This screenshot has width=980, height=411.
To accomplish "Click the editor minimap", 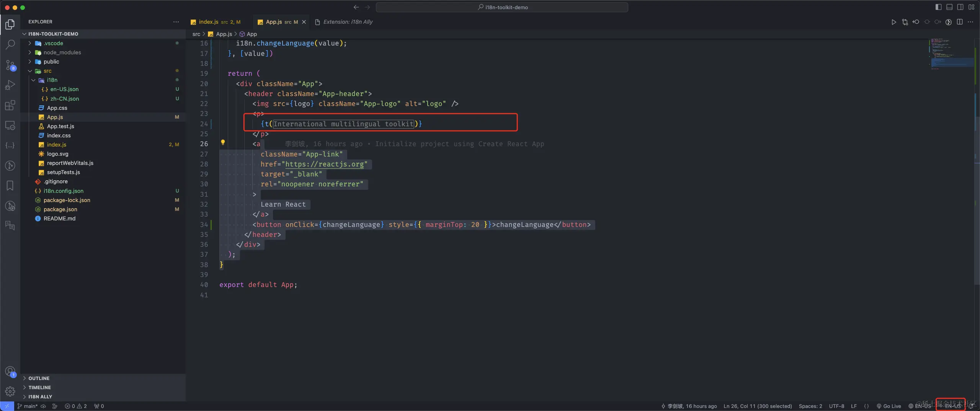I will (952, 54).
